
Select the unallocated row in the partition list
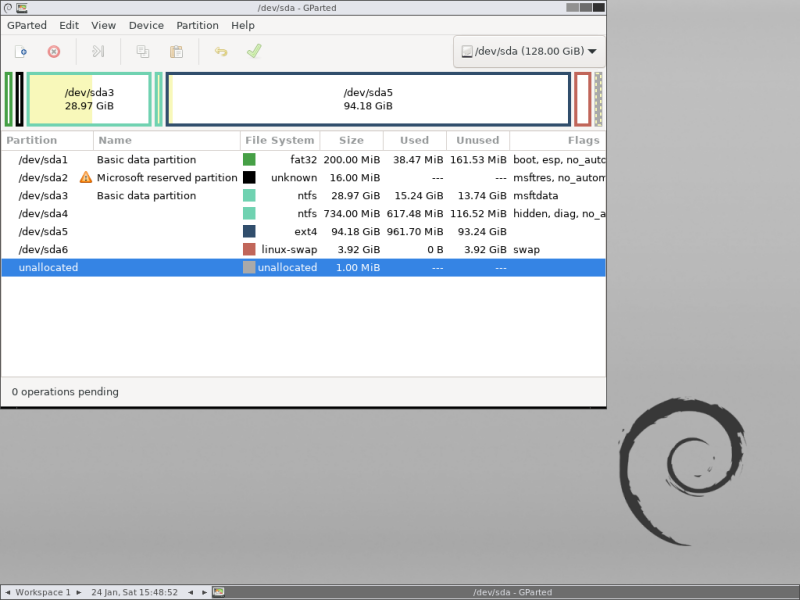click(x=303, y=267)
